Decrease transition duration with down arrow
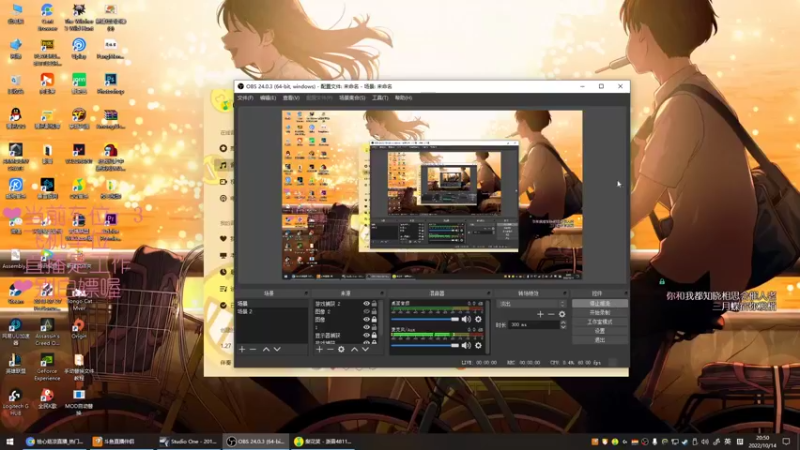The image size is (800, 450). pos(563,327)
